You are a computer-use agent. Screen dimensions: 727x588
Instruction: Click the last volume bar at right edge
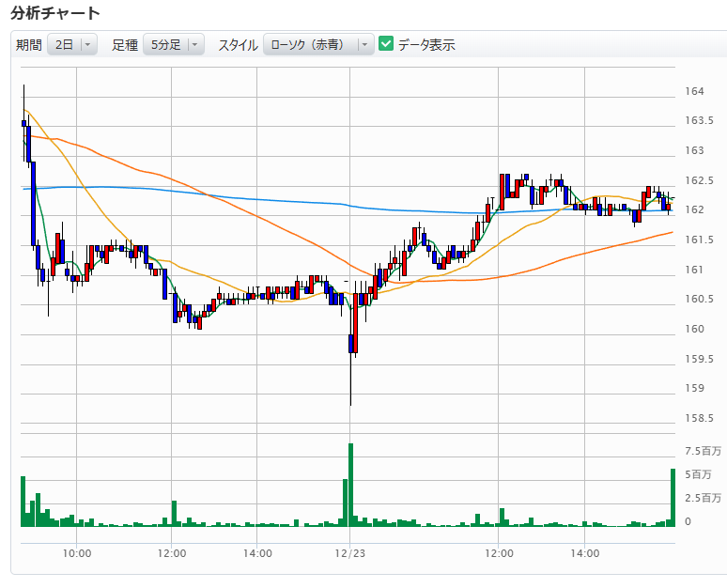coord(673,497)
